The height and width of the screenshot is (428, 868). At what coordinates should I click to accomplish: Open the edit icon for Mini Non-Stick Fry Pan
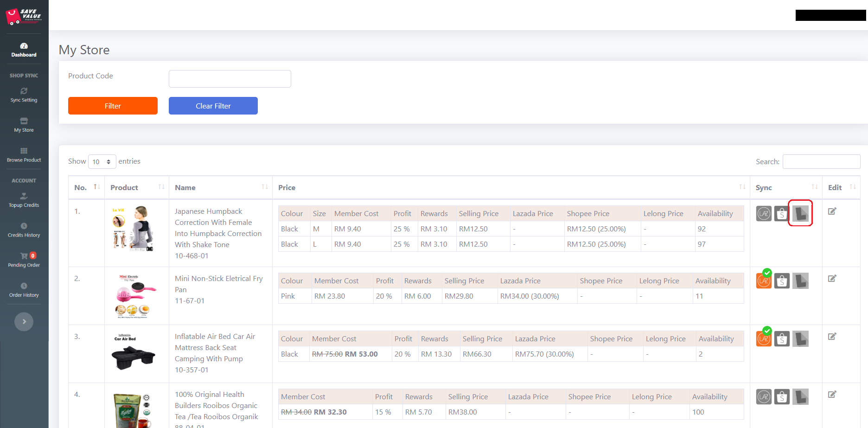(832, 279)
